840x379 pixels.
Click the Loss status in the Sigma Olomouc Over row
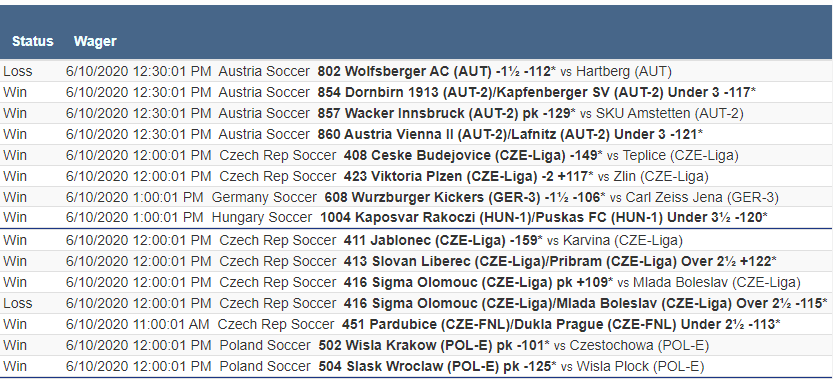point(18,303)
